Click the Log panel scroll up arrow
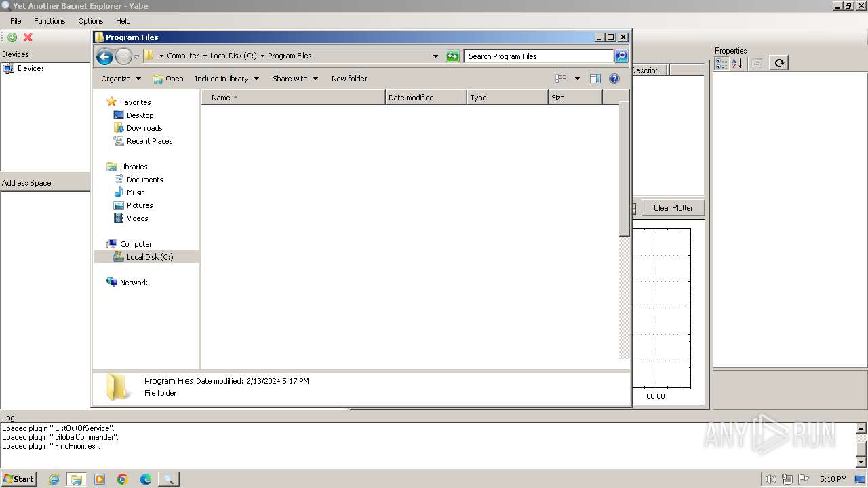 click(861, 428)
